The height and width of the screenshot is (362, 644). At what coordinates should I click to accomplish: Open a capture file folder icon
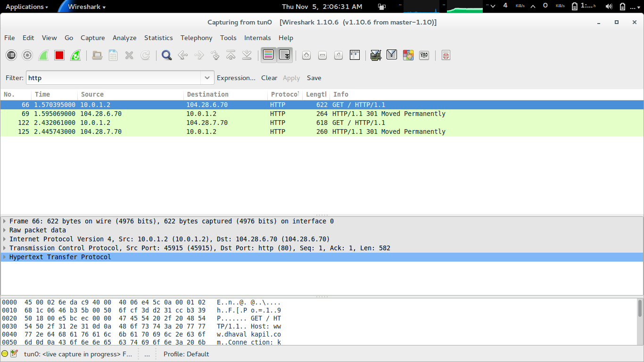[97, 55]
